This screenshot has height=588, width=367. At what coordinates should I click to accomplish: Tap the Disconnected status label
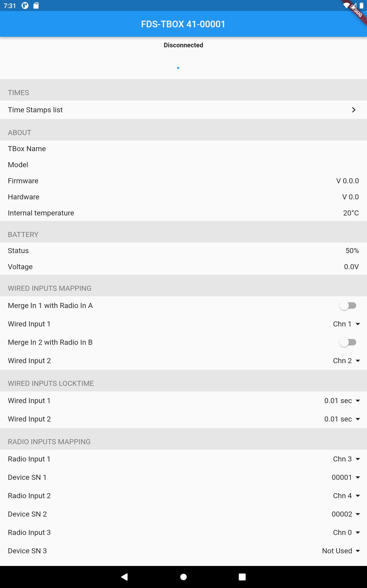[183, 45]
